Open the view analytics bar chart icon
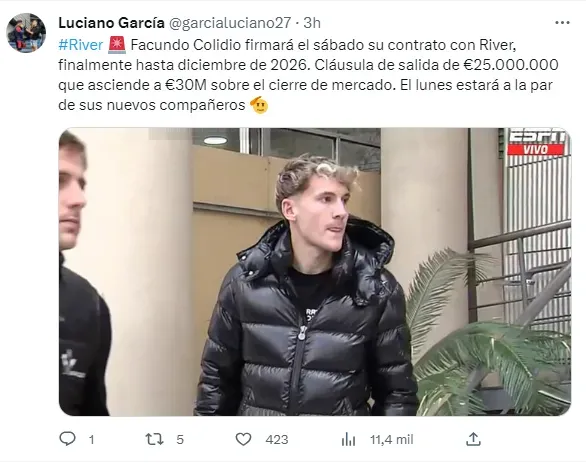 [x=348, y=439]
